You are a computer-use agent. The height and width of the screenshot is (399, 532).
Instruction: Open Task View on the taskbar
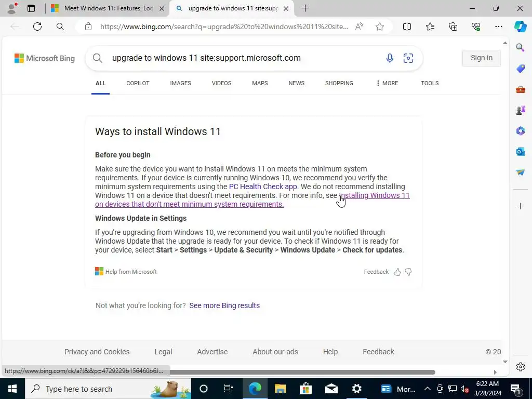pos(229,389)
